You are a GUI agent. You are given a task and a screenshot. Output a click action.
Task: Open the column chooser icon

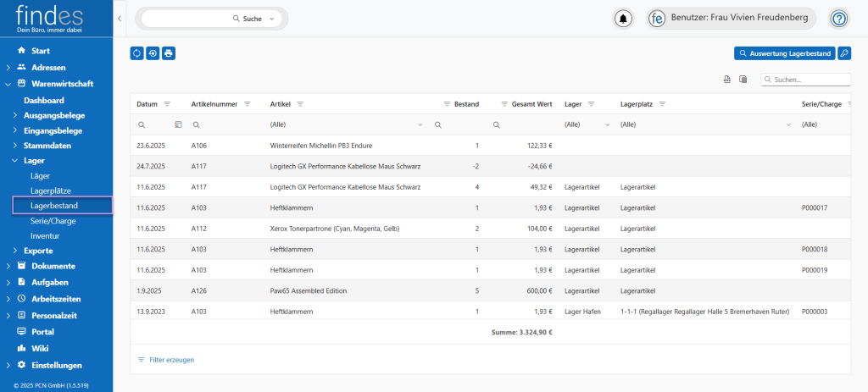tap(743, 80)
